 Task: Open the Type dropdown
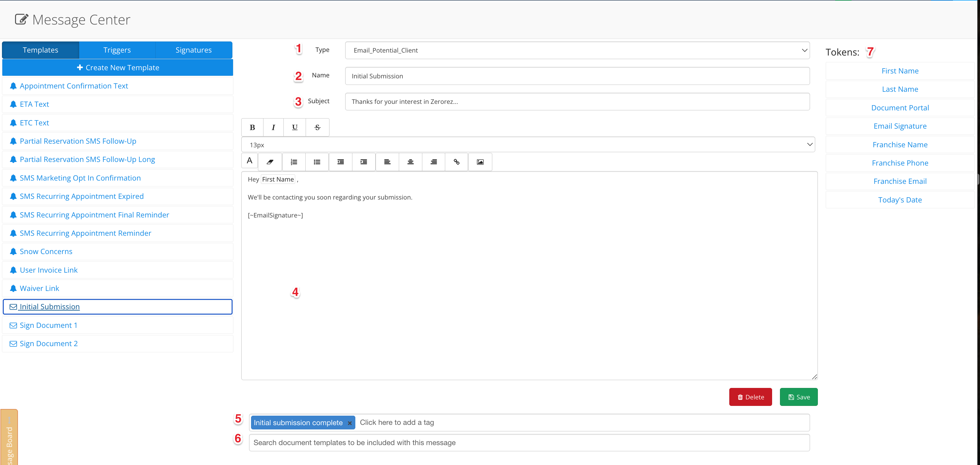coord(577,50)
